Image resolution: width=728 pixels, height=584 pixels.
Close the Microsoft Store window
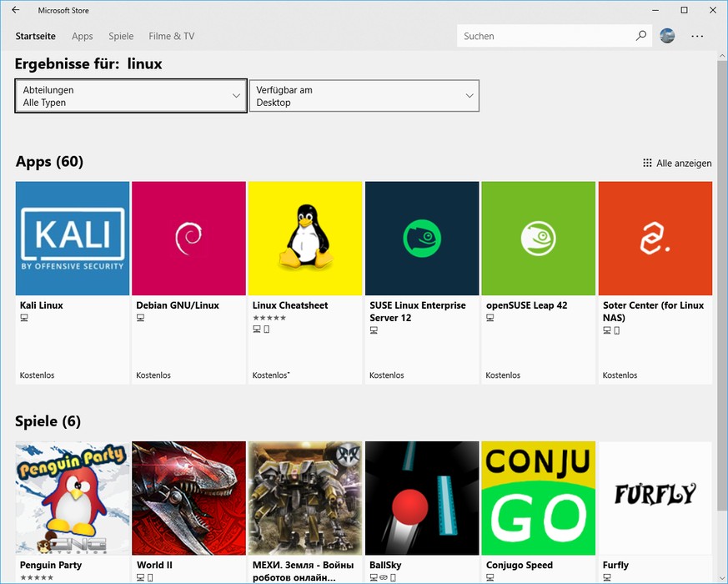713,10
